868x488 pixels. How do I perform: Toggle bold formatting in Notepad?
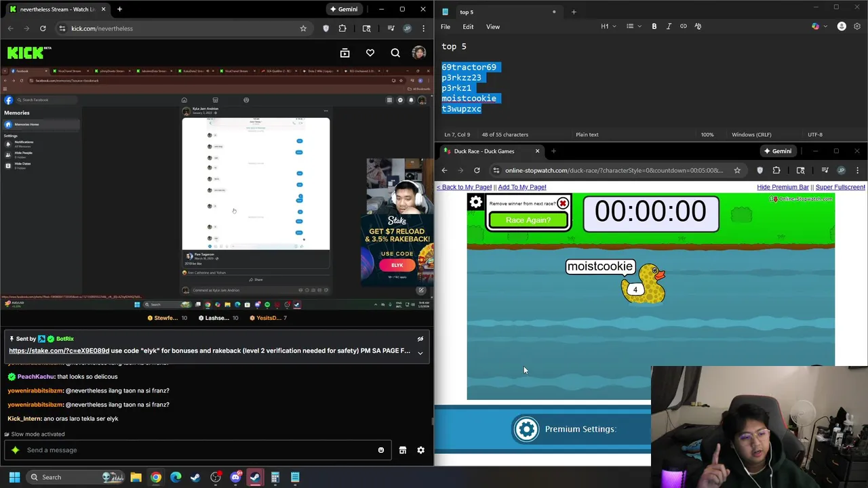654,26
